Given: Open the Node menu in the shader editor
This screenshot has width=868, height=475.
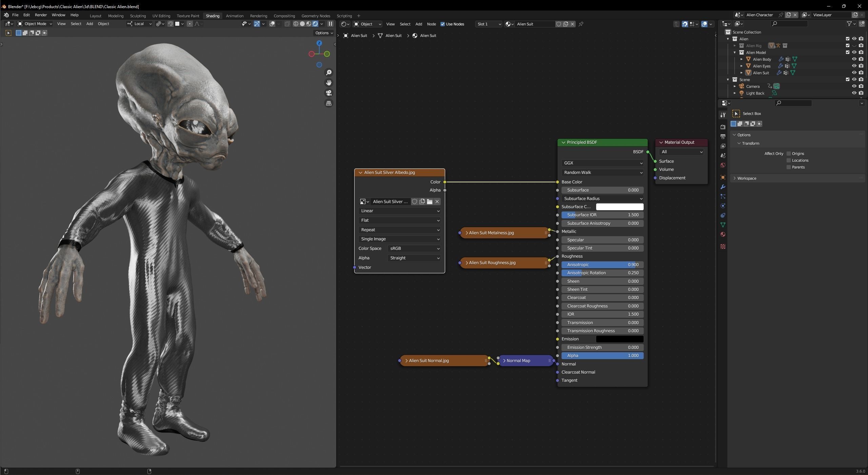Looking at the screenshot, I should pos(431,24).
